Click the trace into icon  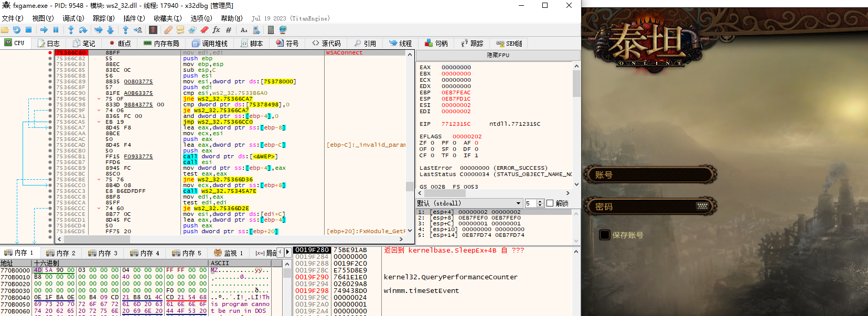(x=98, y=30)
